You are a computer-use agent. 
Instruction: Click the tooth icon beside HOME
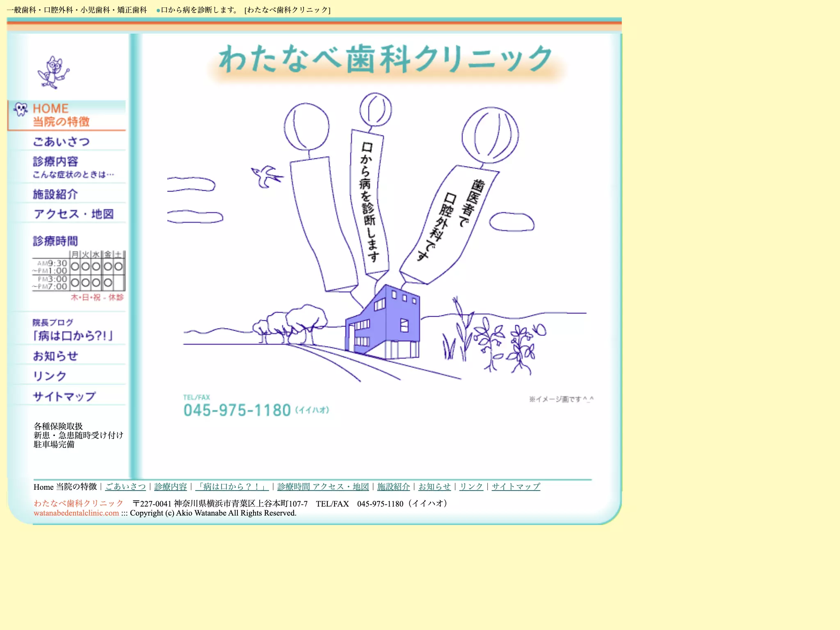click(x=21, y=109)
